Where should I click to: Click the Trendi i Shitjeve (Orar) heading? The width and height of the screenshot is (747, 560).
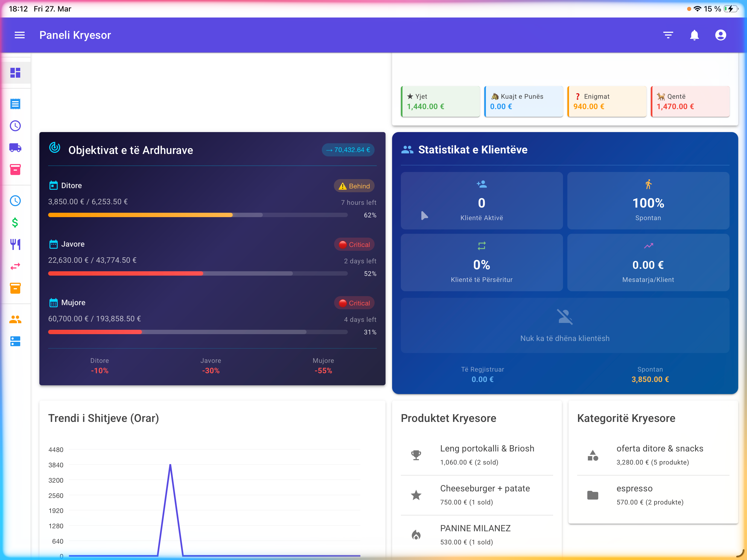coord(103,418)
